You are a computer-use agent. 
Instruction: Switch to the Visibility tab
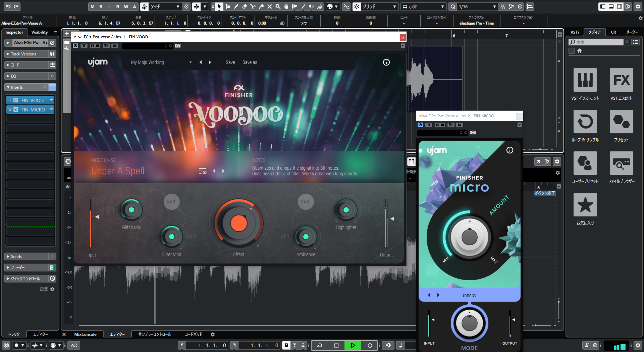click(x=39, y=32)
